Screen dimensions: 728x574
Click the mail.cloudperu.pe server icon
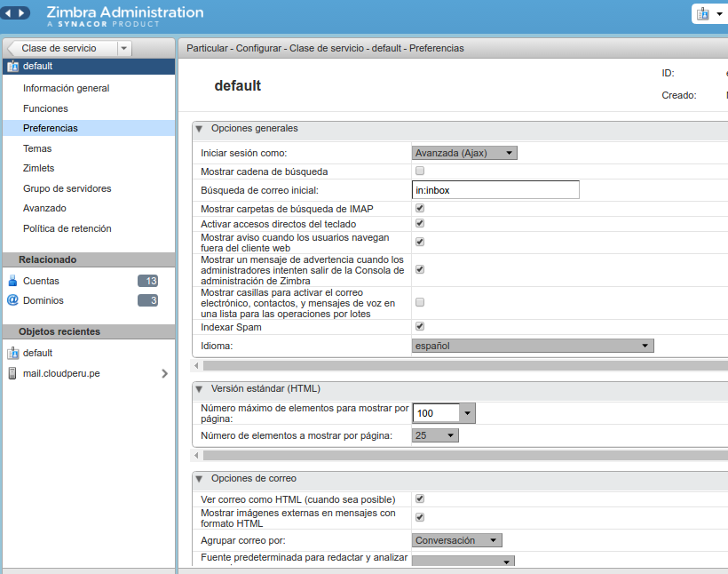click(x=12, y=373)
